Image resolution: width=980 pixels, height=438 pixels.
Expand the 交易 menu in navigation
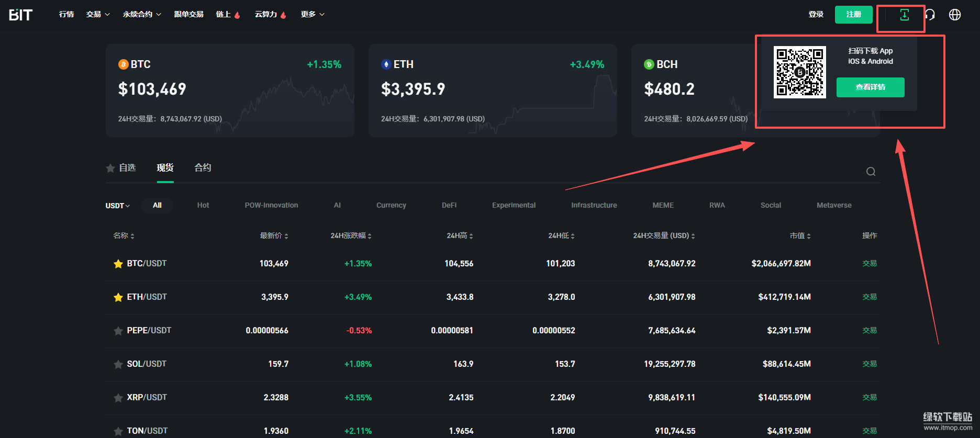pyautogui.click(x=98, y=15)
